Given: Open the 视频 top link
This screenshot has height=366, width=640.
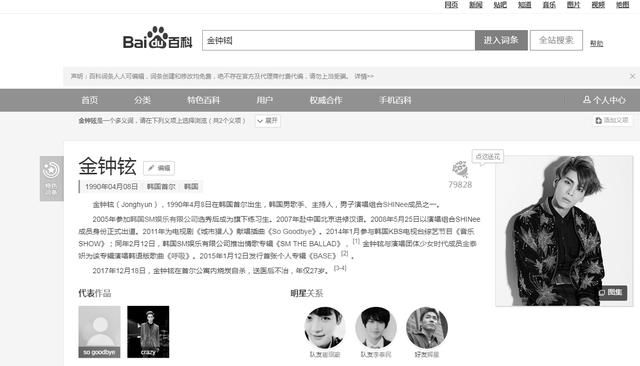Looking at the screenshot, I should [x=598, y=4].
